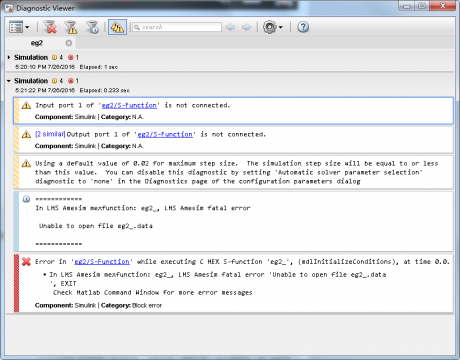Collapse the second Simulation entry
Viewport: 460px width, 360px height.
point(9,81)
